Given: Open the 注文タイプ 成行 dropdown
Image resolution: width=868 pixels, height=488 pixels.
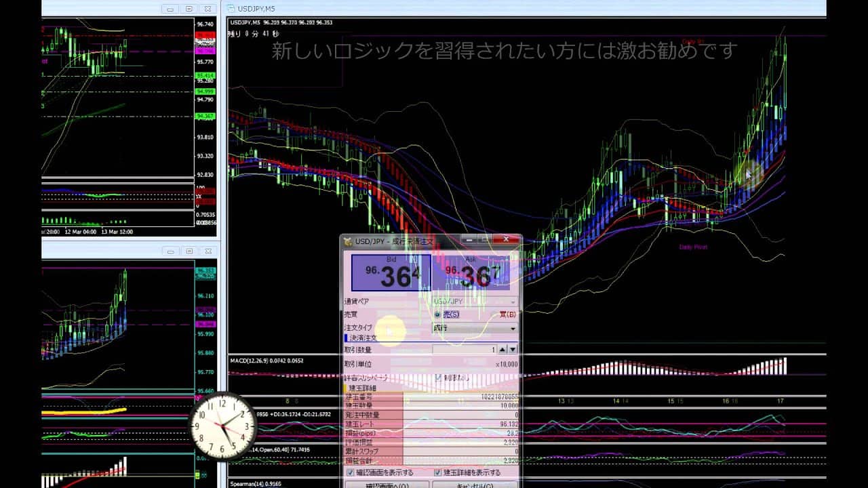Looking at the screenshot, I should [475, 328].
